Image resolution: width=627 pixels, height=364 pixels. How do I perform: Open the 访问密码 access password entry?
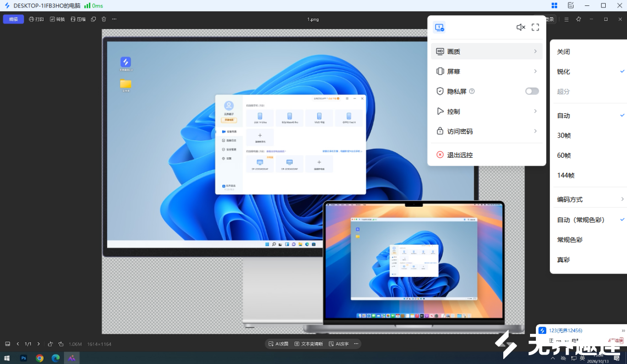click(x=487, y=131)
